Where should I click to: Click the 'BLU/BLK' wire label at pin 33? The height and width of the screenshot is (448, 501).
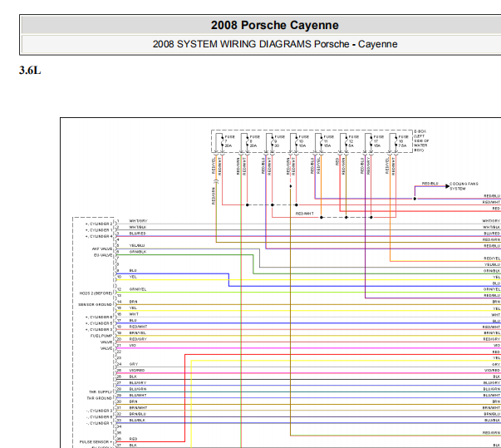pos(137,421)
